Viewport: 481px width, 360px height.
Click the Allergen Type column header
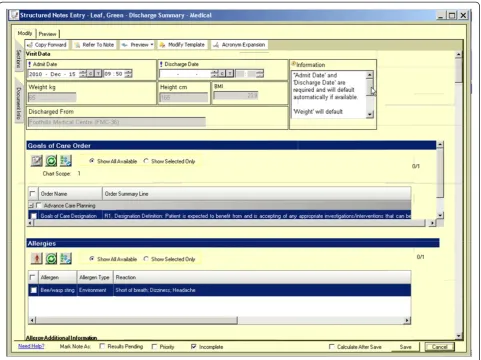(95, 277)
